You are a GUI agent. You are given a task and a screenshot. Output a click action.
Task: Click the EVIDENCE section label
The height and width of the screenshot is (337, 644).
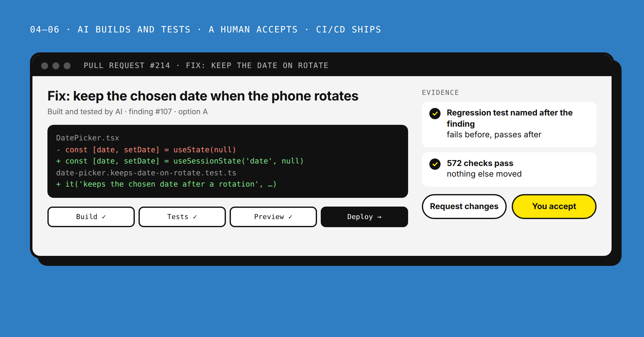440,93
